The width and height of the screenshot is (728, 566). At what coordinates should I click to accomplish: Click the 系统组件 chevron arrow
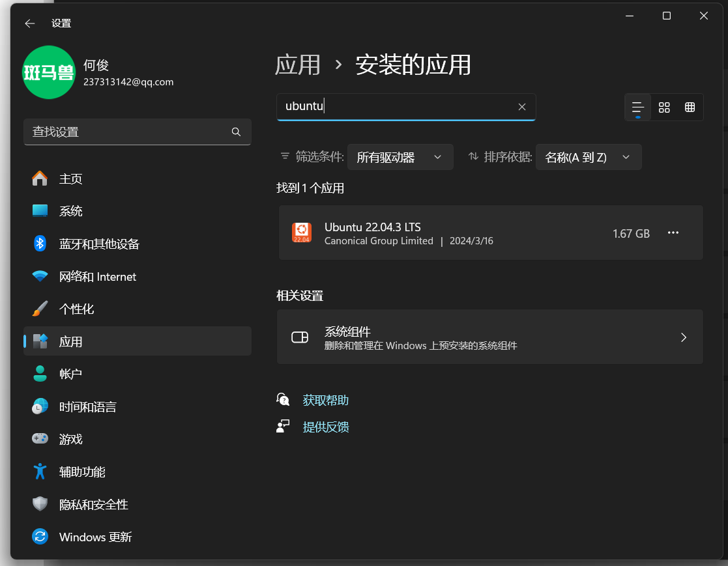pos(684,337)
